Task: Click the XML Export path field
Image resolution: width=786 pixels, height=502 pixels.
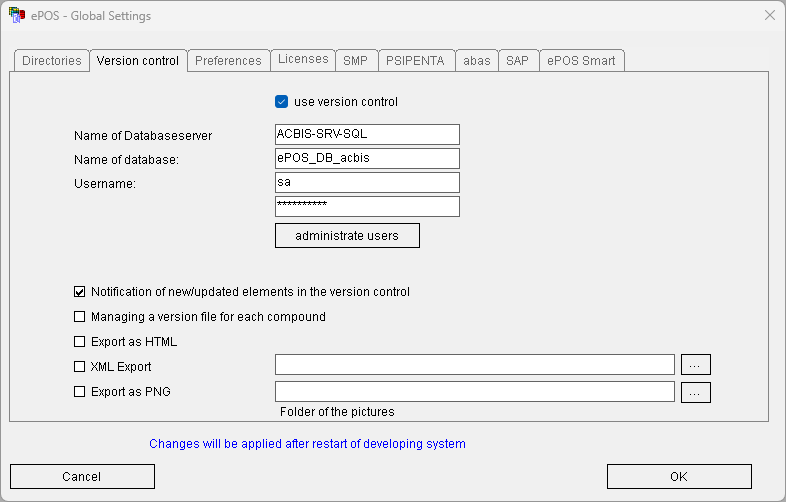Action: click(475, 365)
